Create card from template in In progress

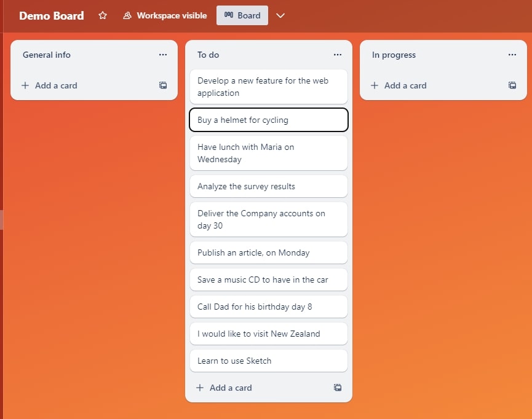click(512, 85)
